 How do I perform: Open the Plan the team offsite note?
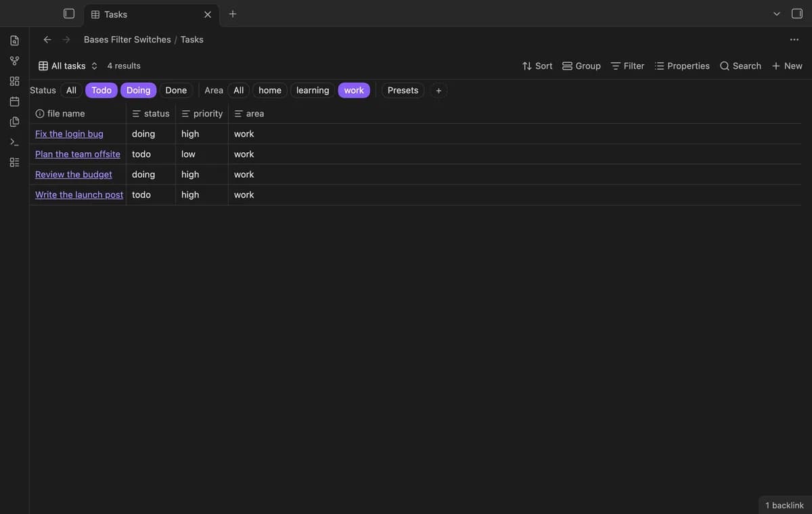tap(78, 154)
